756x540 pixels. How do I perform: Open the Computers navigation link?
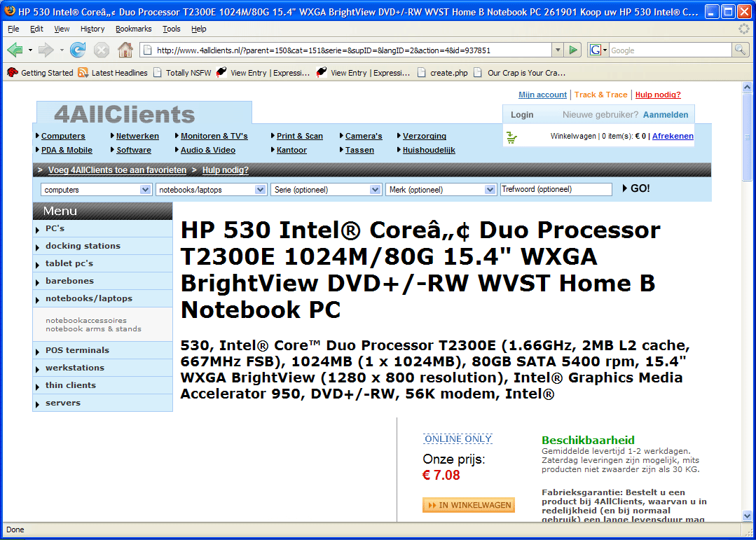coord(63,136)
